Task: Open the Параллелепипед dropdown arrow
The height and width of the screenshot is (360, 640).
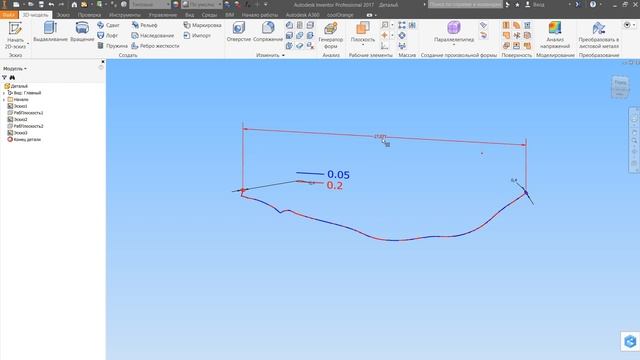Action: tap(454, 45)
